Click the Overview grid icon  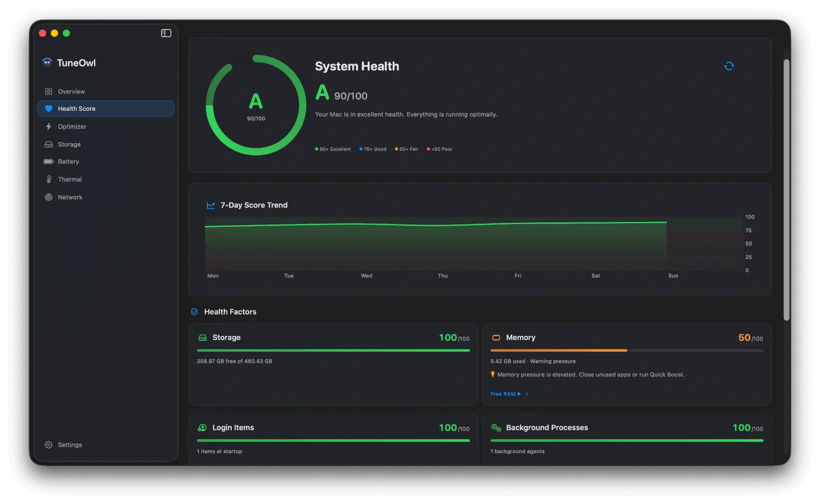(x=48, y=92)
